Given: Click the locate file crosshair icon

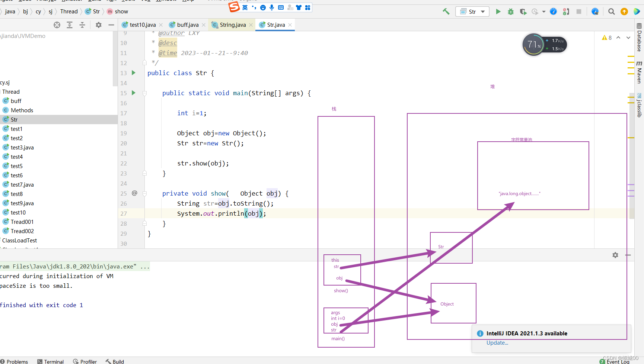Looking at the screenshot, I should (x=57, y=25).
